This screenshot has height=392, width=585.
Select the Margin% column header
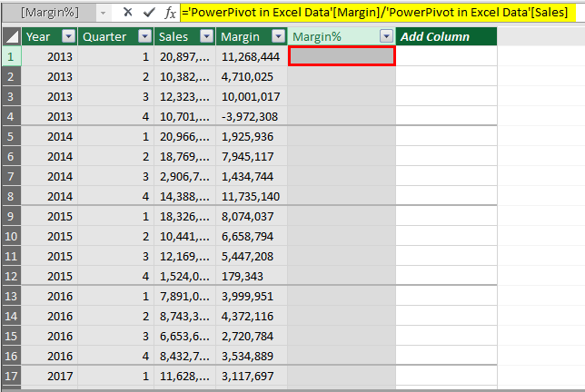point(332,36)
